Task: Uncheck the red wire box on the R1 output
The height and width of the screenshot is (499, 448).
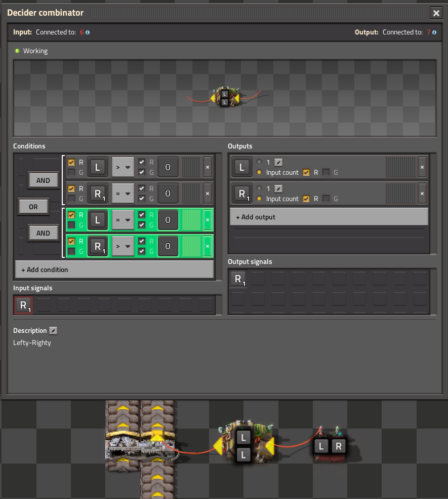Action: 306,199
